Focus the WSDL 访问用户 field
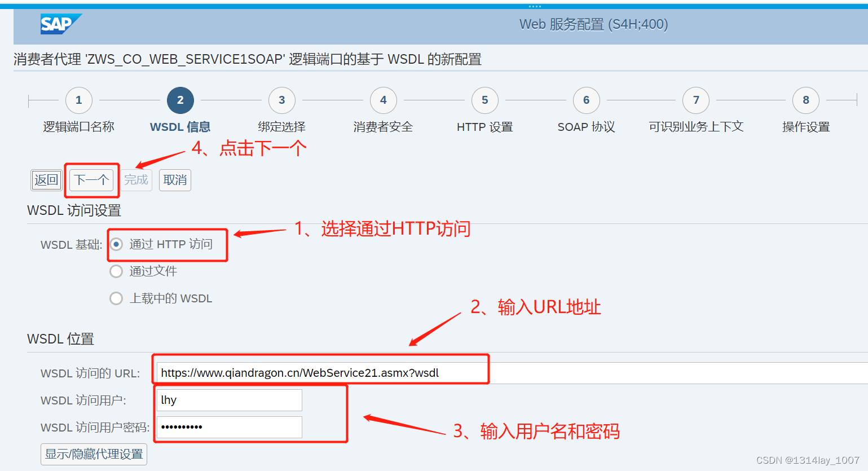Viewport: 868px width, 471px height. (x=229, y=400)
